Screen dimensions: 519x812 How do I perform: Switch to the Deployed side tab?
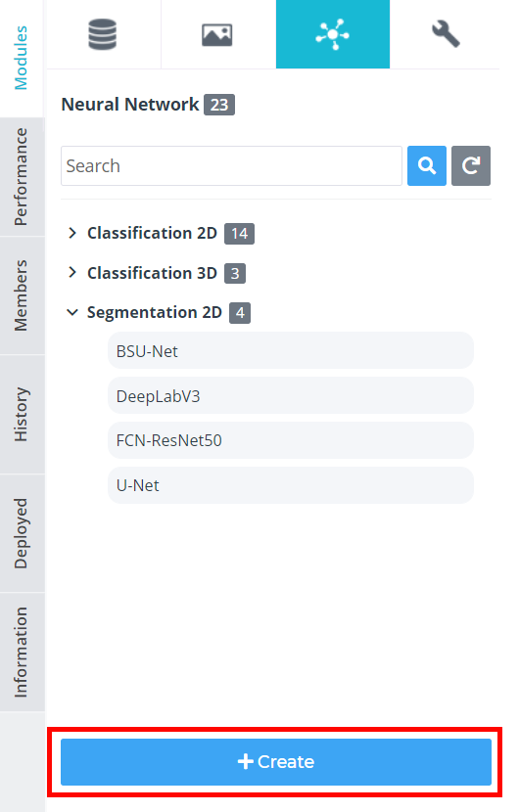point(22,533)
